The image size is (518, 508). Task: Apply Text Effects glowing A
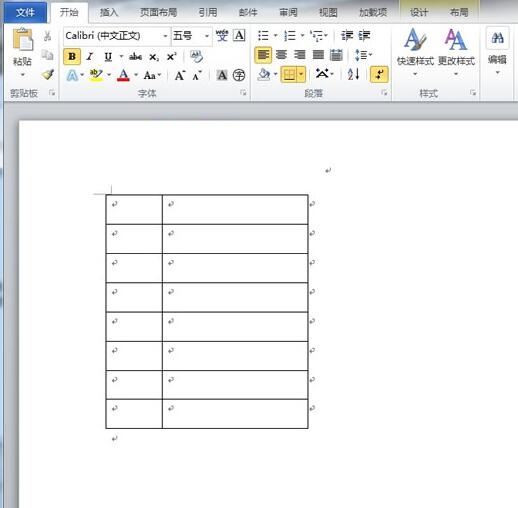pyautogui.click(x=72, y=75)
